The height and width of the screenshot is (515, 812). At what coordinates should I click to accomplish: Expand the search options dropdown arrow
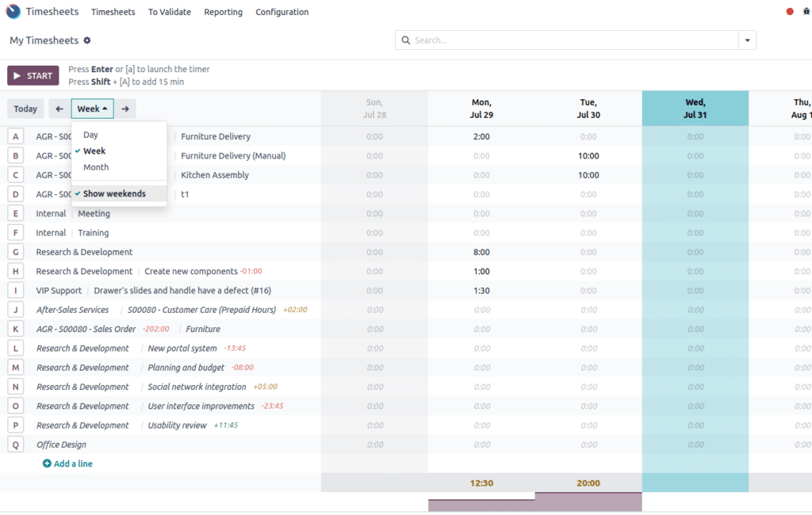(x=747, y=40)
